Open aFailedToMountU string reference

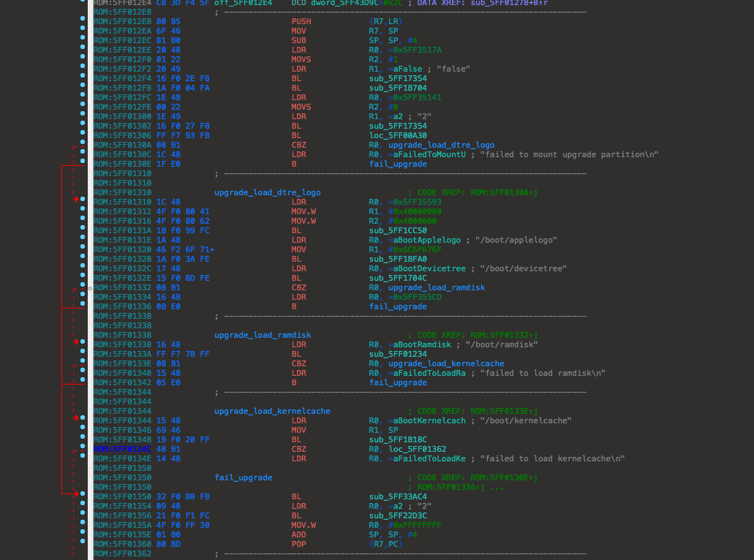coord(419,155)
